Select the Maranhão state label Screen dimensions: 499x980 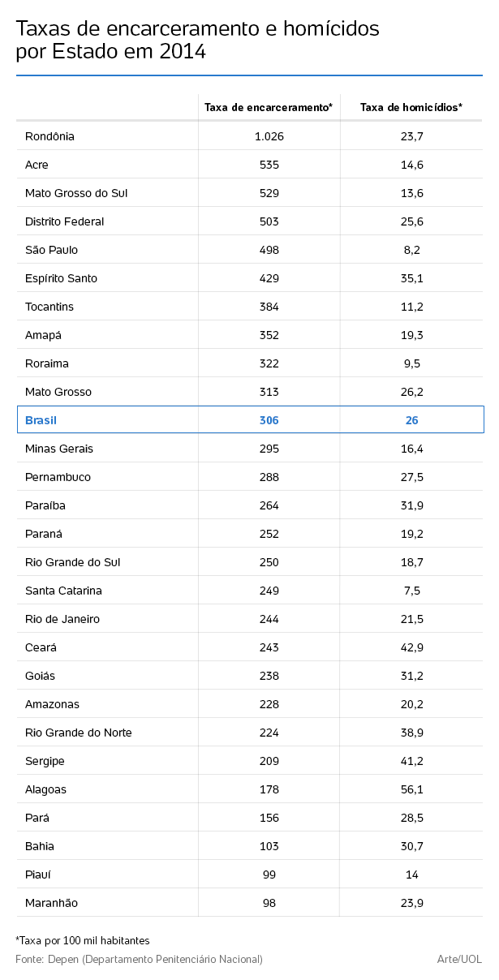click(52, 903)
